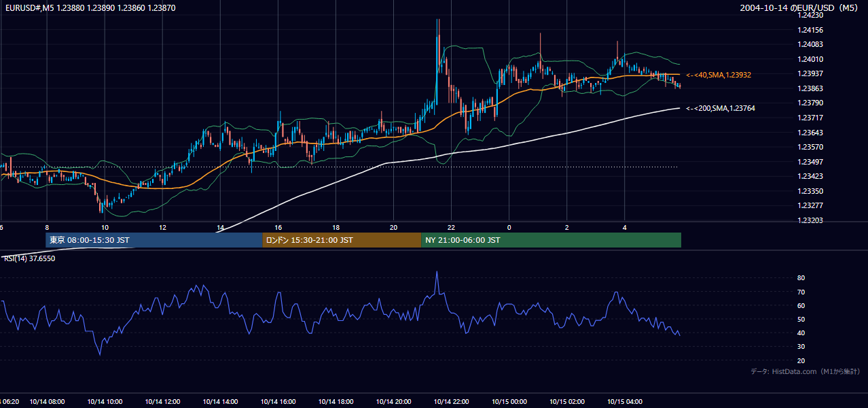Click price axis value 1.23497
This screenshot has width=868, height=408.
pyautogui.click(x=810, y=162)
